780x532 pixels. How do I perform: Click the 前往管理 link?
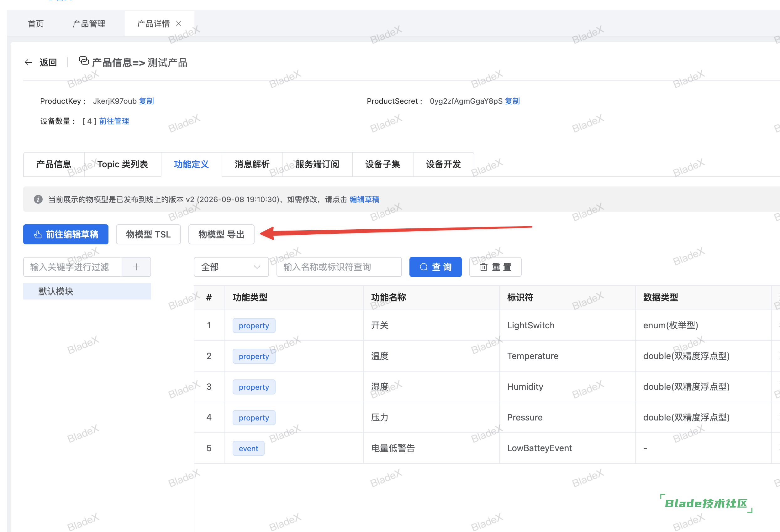click(114, 121)
